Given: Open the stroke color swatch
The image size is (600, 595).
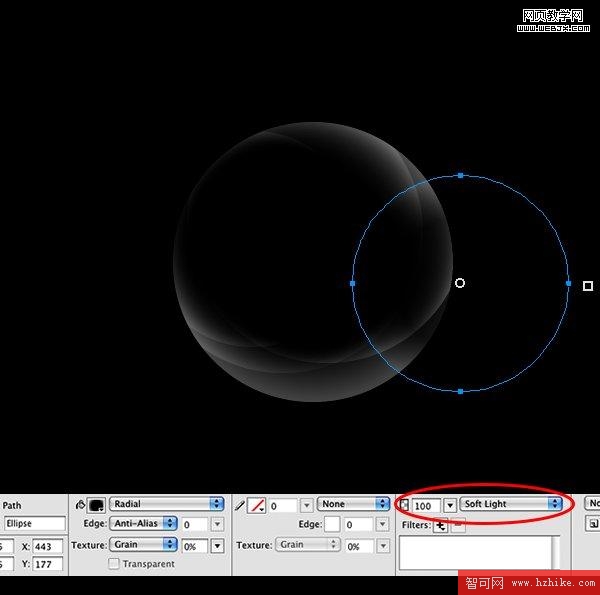Looking at the screenshot, I should tap(257, 506).
